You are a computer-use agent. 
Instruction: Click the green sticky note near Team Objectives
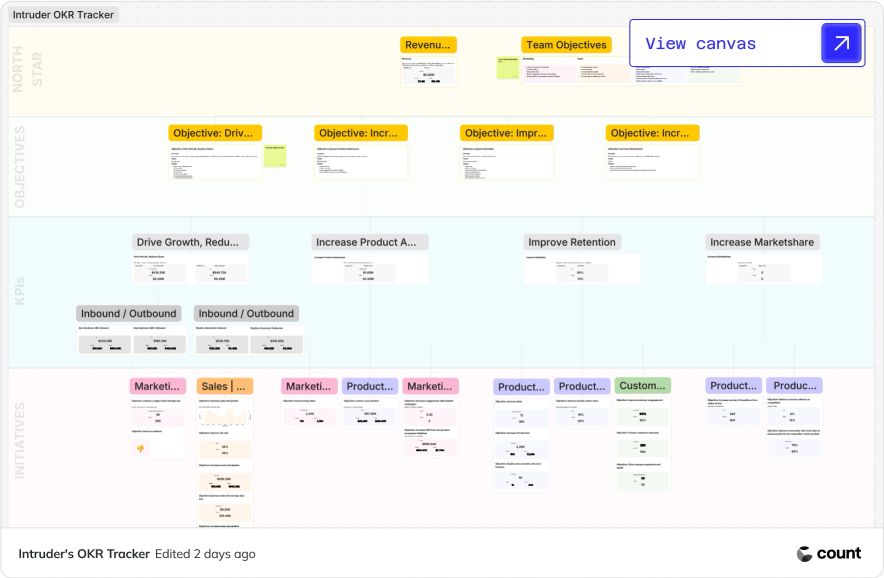[507, 67]
